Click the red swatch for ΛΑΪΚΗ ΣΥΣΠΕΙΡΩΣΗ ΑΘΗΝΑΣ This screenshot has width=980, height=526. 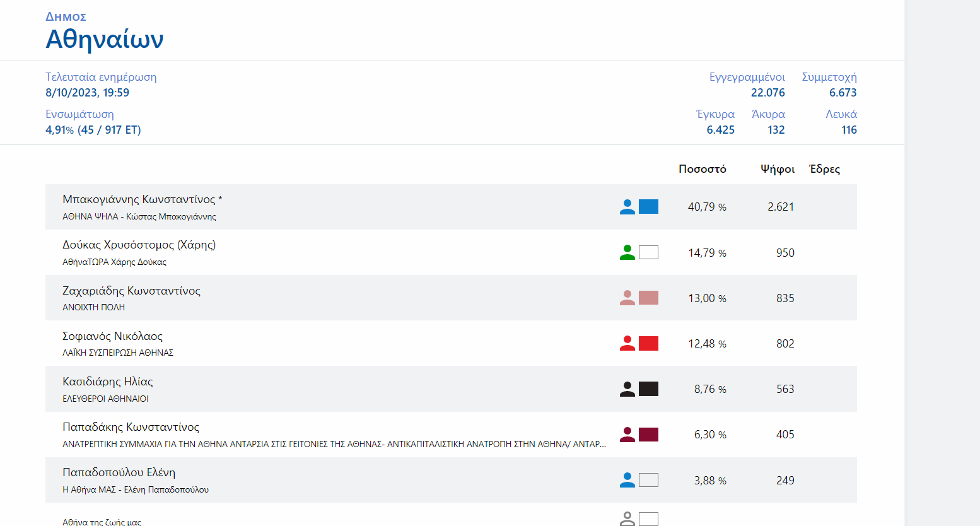point(648,343)
